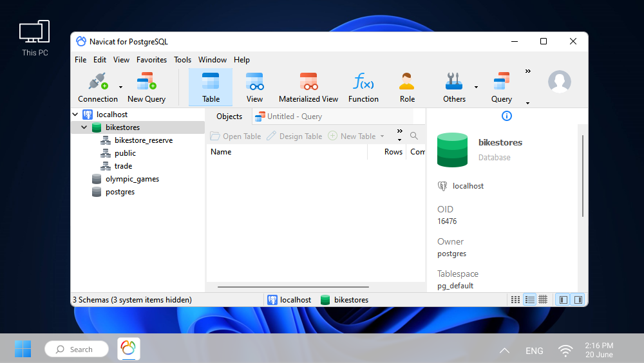Toggle the left navigation pane
Viewport: 644px width, 363px height.
click(x=563, y=300)
